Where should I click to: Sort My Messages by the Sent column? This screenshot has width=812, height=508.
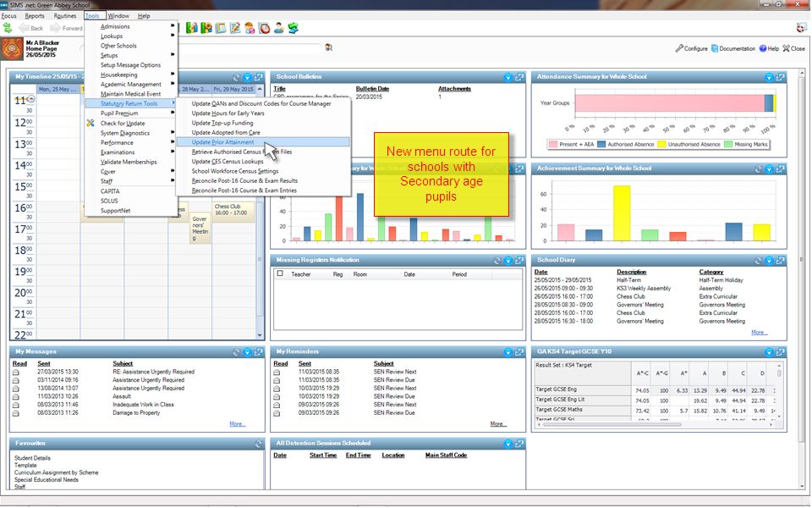click(x=44, y=363)
